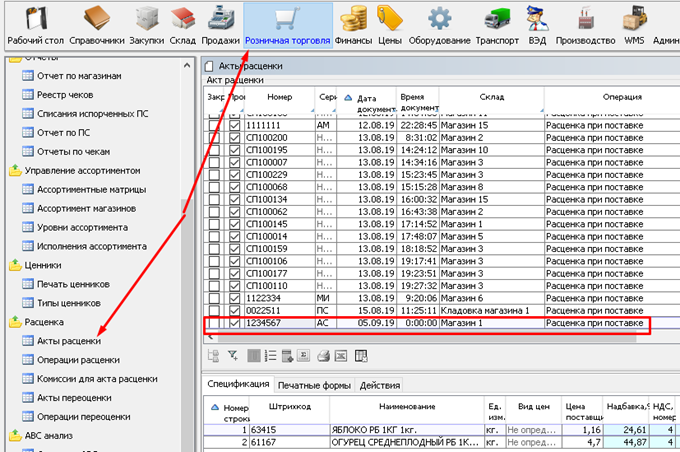Click the filter funnel icon below grid

231,355
